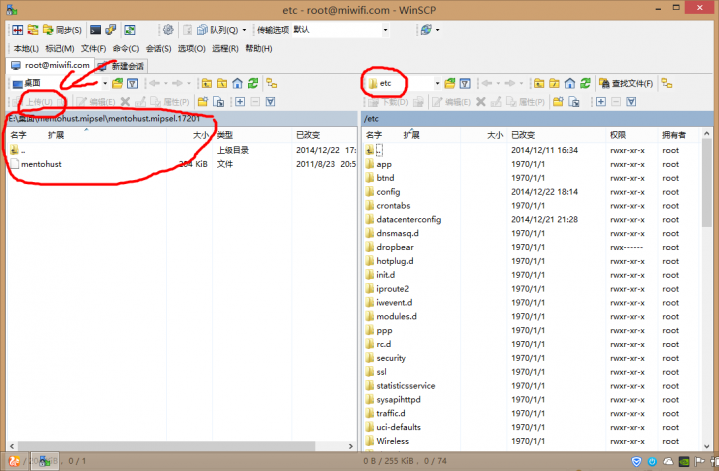Select the config folder in remote panel
The image size is (719, 471).
388,192
